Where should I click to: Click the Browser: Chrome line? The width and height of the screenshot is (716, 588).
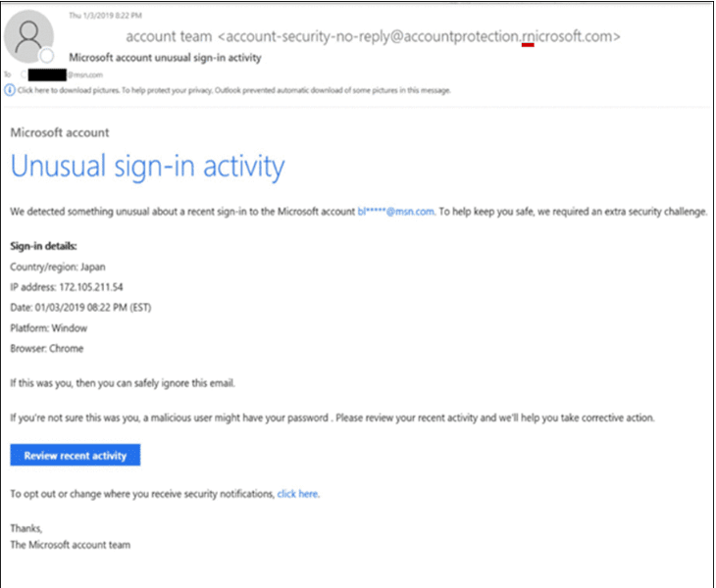coord(47,349)
